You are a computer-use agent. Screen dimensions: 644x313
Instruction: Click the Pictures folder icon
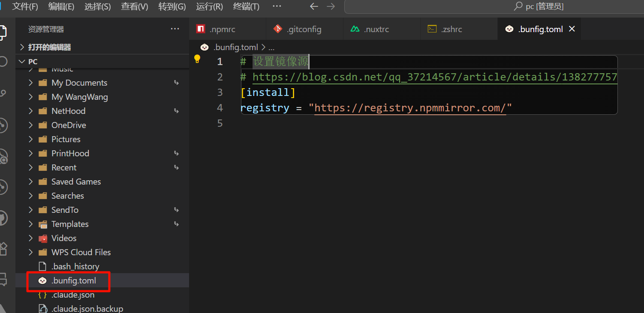click(x=43, y=139)
